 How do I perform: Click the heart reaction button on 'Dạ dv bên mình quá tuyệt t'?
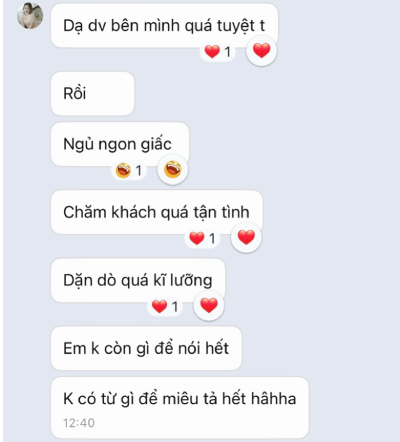pyautogui.click(x=261, y=51)
